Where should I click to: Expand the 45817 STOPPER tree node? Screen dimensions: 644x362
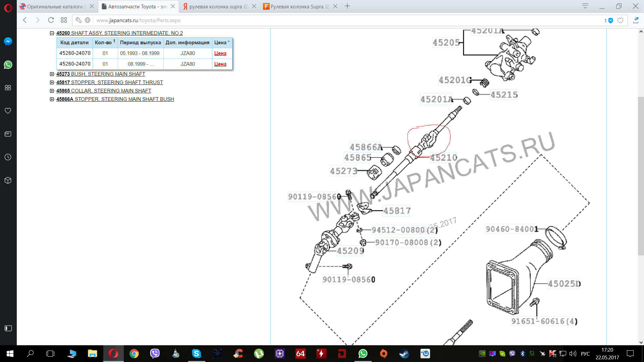pyautogui.click(x=52, y=82)
